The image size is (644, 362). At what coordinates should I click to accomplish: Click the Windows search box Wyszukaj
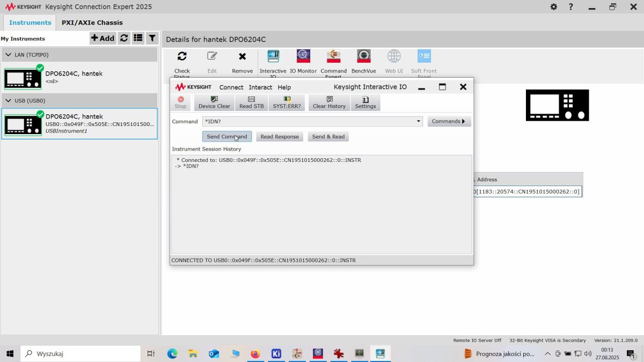pyautogui.click(x=80, y=353)
